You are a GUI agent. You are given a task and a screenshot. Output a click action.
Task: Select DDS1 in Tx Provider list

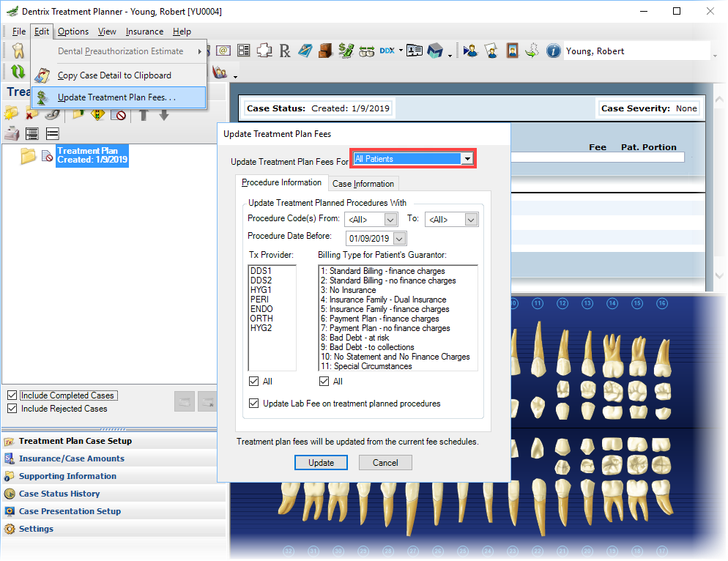[261, 271]
